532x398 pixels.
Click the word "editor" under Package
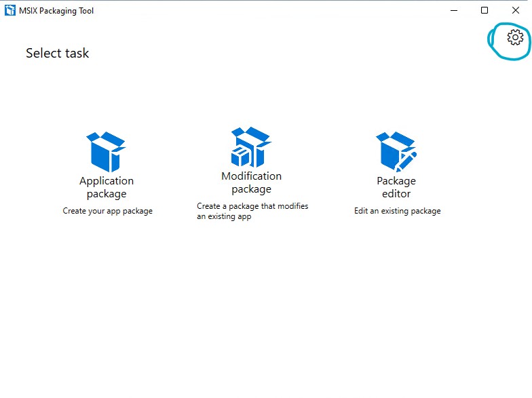point(396,194)
